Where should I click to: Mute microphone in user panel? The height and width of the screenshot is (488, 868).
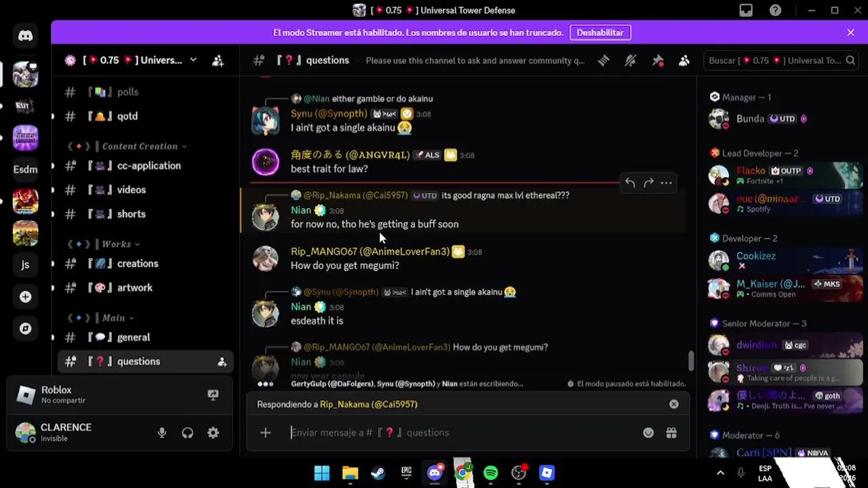[x=162, y=432]
